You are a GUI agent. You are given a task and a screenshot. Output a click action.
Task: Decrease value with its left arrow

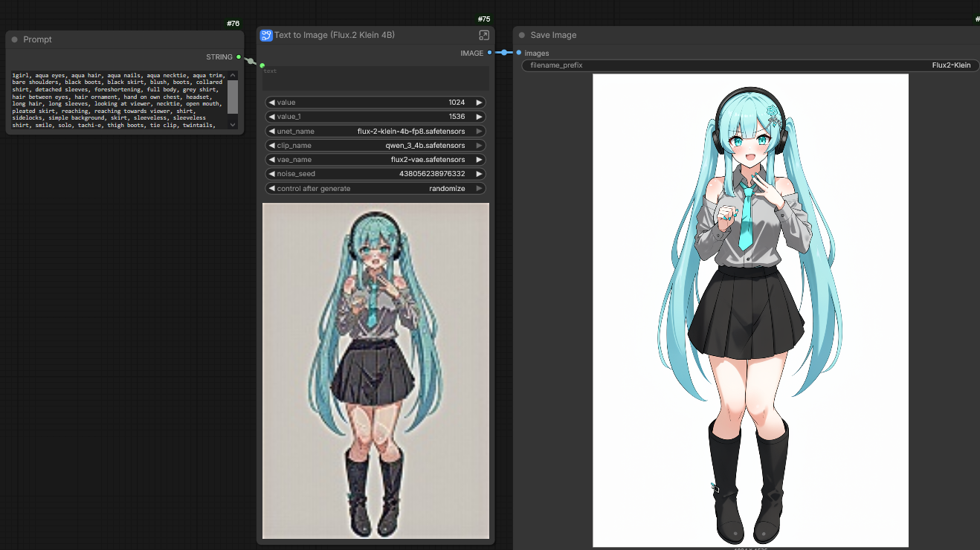tap(271, 103)
